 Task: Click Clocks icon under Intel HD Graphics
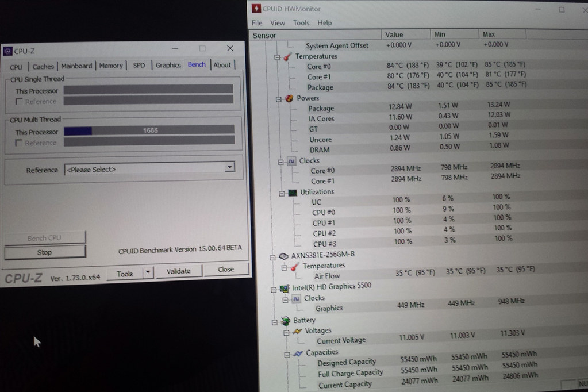(296, 298)
